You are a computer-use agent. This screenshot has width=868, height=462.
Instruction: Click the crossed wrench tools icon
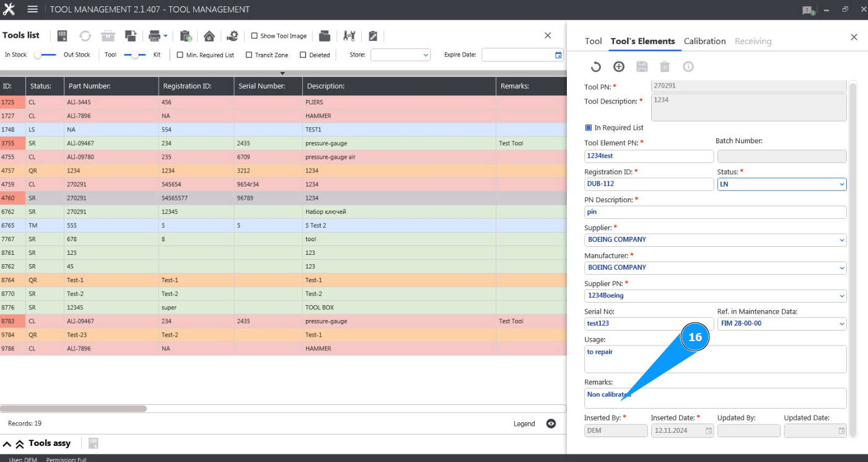[349, 36]
